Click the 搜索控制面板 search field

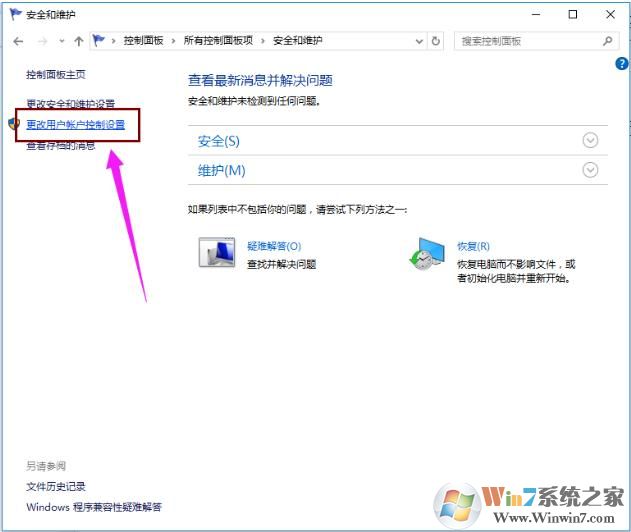[536, 41]
